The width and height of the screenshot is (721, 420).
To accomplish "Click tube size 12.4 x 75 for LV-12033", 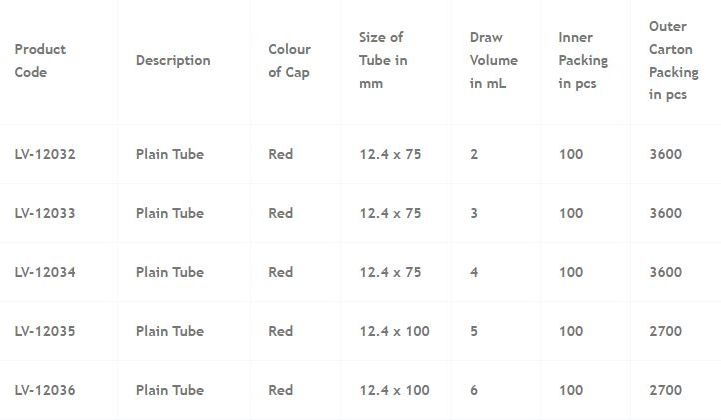I will [x=390, y=213].
